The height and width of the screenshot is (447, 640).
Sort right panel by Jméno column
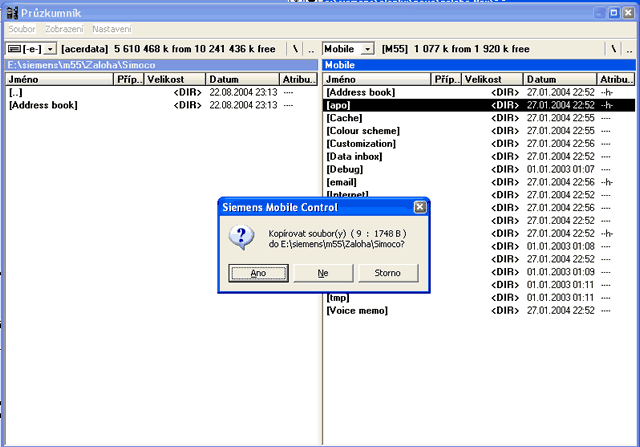tap(377, 79)
